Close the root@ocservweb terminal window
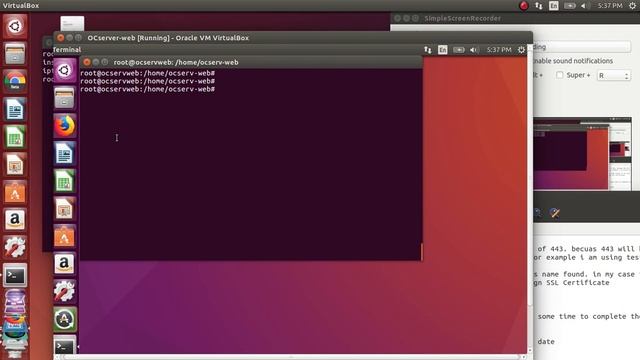 87,62
